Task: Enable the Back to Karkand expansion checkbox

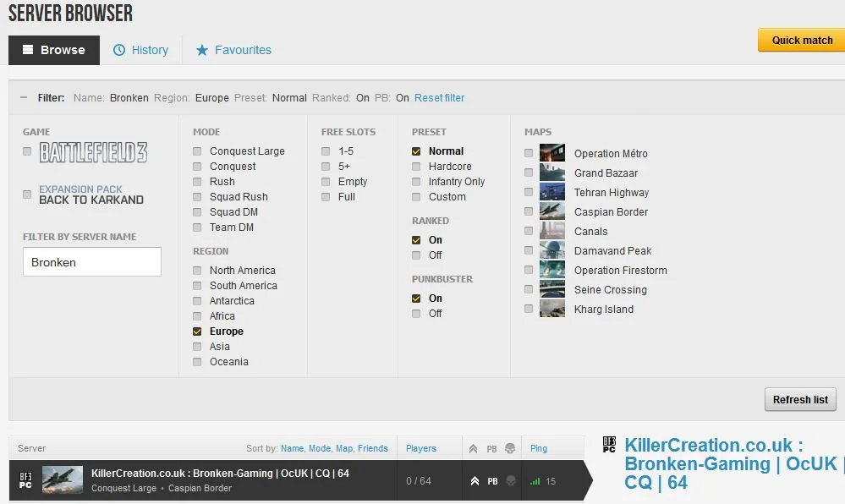Action: pyautogui.click(x=27, y=194)
